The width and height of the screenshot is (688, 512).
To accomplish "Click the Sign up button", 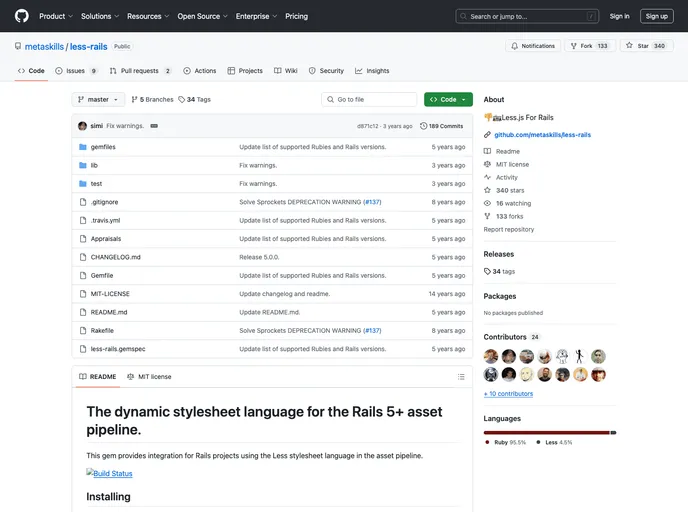I will 656,16.
